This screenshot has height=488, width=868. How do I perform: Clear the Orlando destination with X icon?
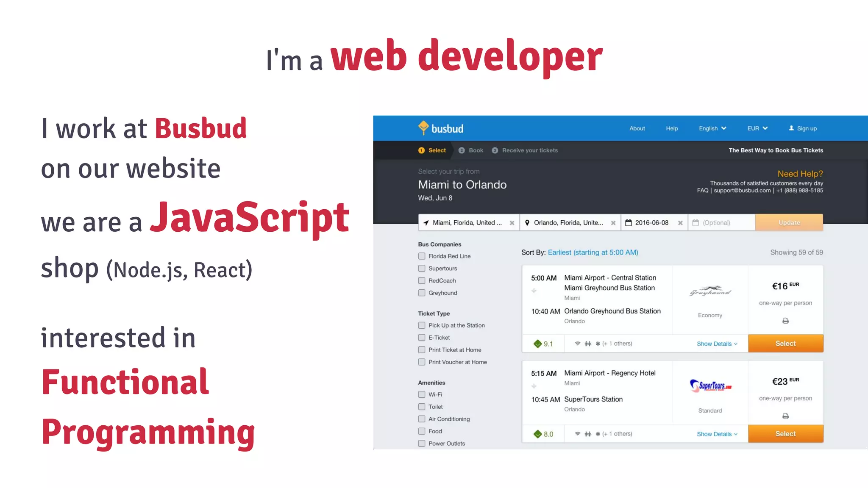[613, 223]
